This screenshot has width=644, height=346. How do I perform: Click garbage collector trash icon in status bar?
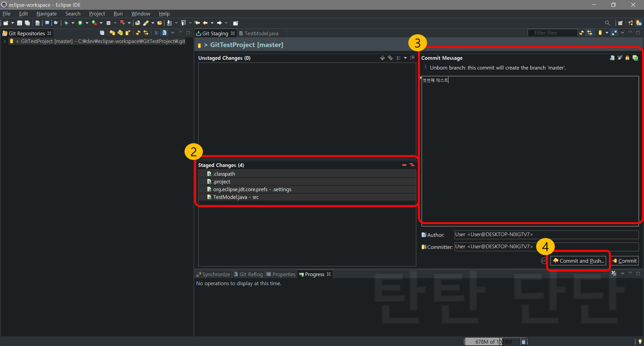coord(524,341)
